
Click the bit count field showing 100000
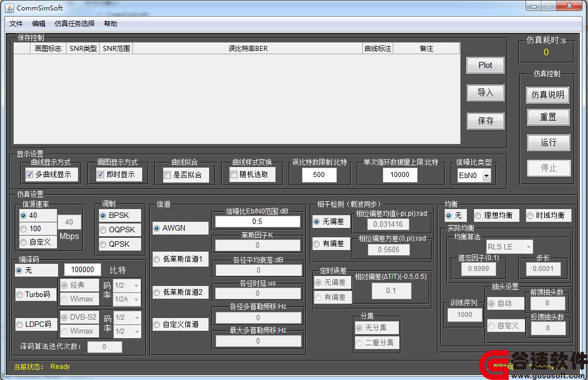point(82,270)
